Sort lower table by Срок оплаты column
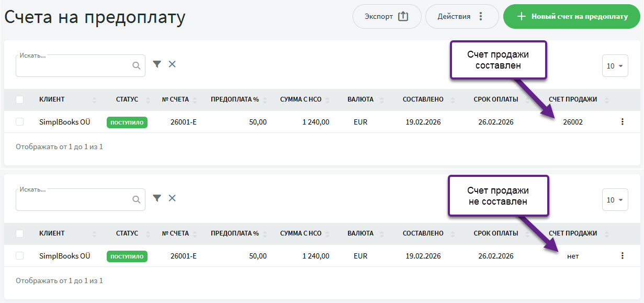Screen dimensions: 644x303 [495, 233]
